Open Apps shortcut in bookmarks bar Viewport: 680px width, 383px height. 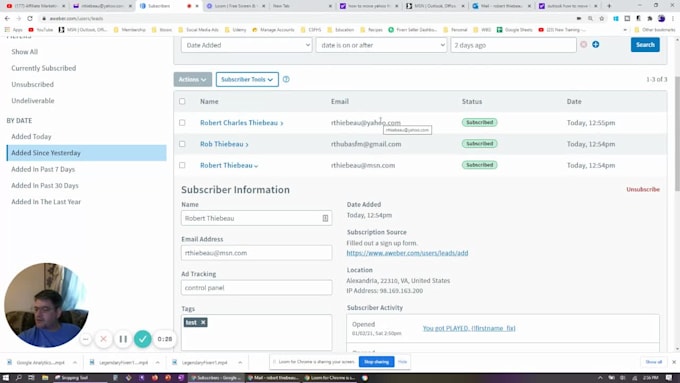tap(13, 29)
